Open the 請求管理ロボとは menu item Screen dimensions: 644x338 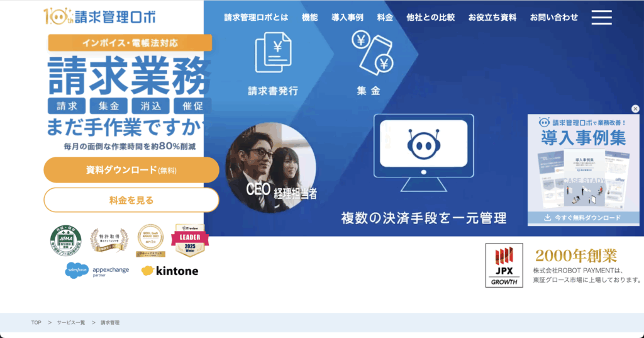tap(257, 17)
